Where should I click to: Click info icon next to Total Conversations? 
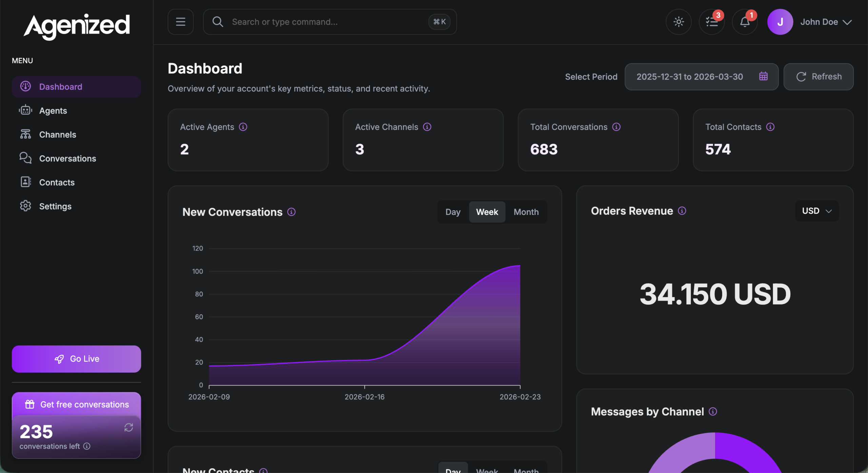point(616,127)
